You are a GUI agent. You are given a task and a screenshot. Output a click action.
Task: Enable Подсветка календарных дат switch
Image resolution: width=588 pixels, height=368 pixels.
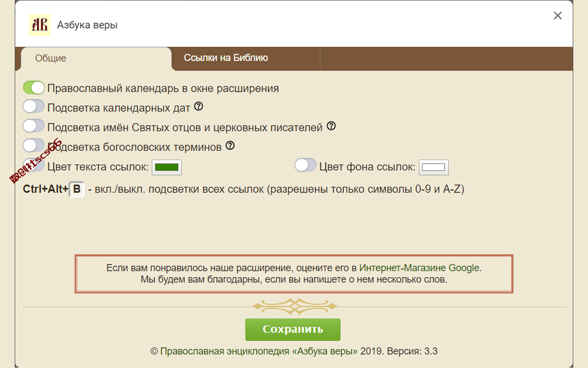34,107
